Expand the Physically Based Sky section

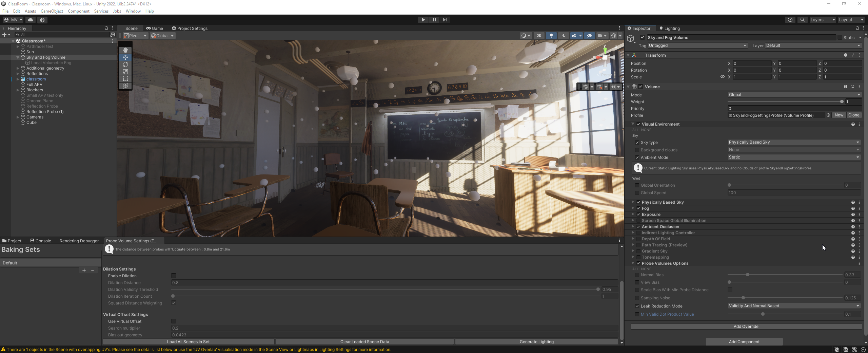pyautogui.click(x=633, y=202)
